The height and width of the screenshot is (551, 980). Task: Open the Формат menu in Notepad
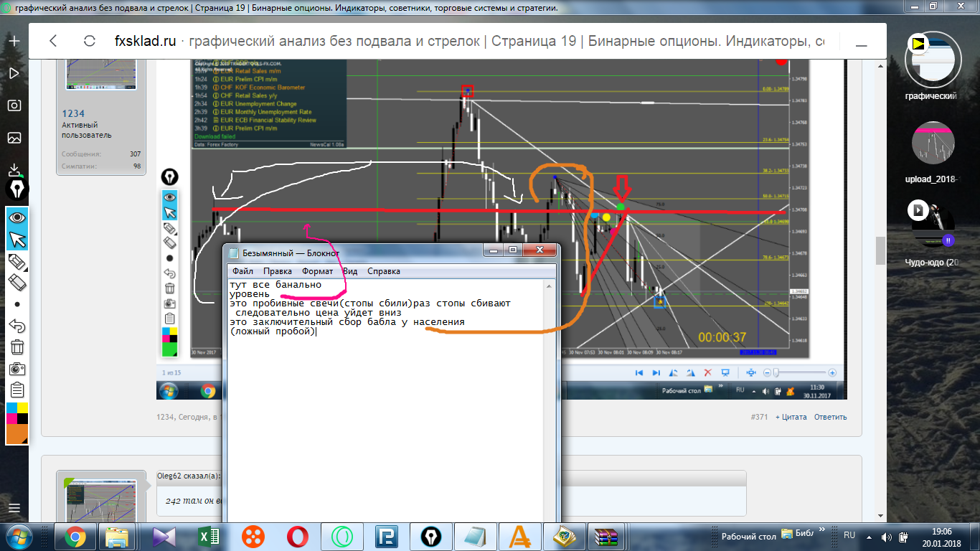tap(317, 271)
